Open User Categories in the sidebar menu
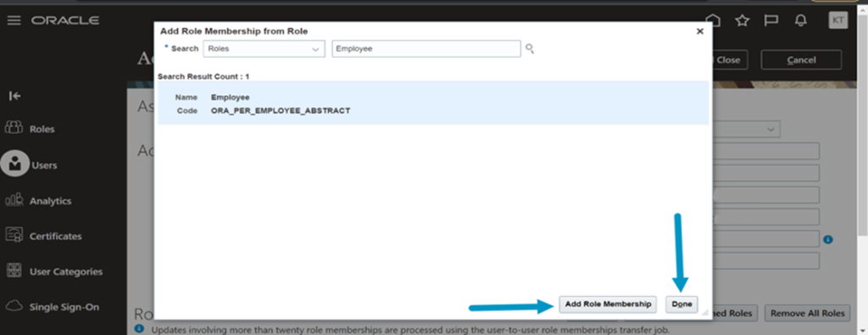 click(x=66, y=272)
